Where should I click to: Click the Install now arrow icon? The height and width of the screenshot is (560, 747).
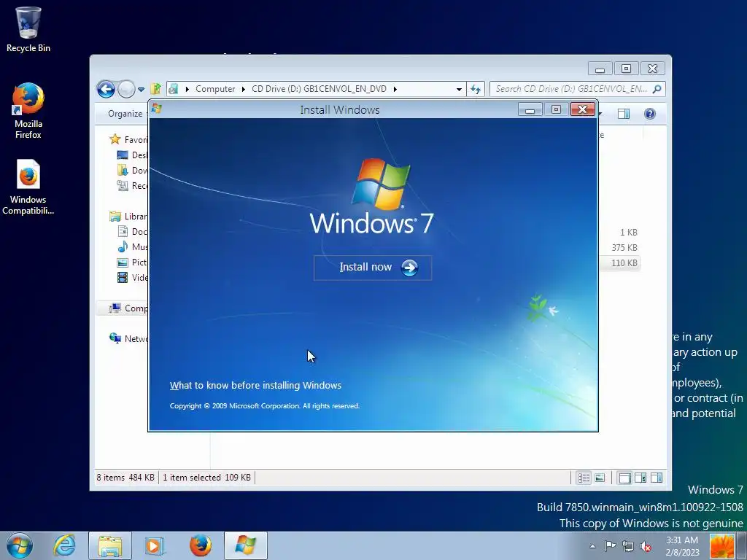point(409,268)
